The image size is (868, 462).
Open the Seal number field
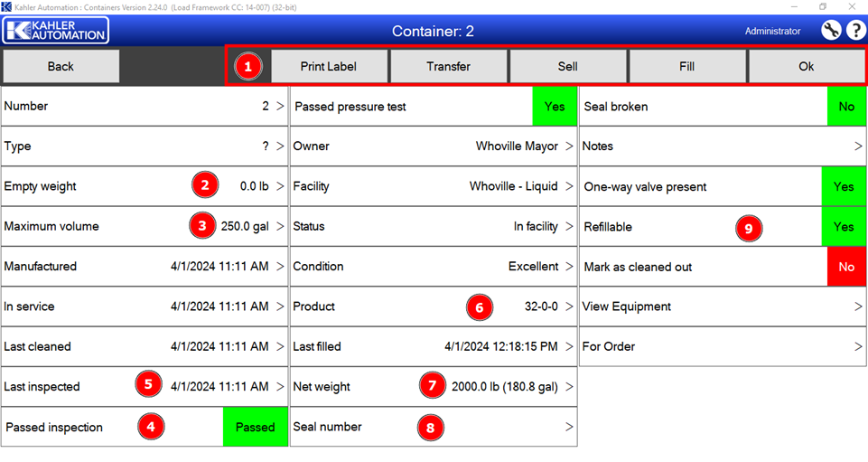click(434, 427)
